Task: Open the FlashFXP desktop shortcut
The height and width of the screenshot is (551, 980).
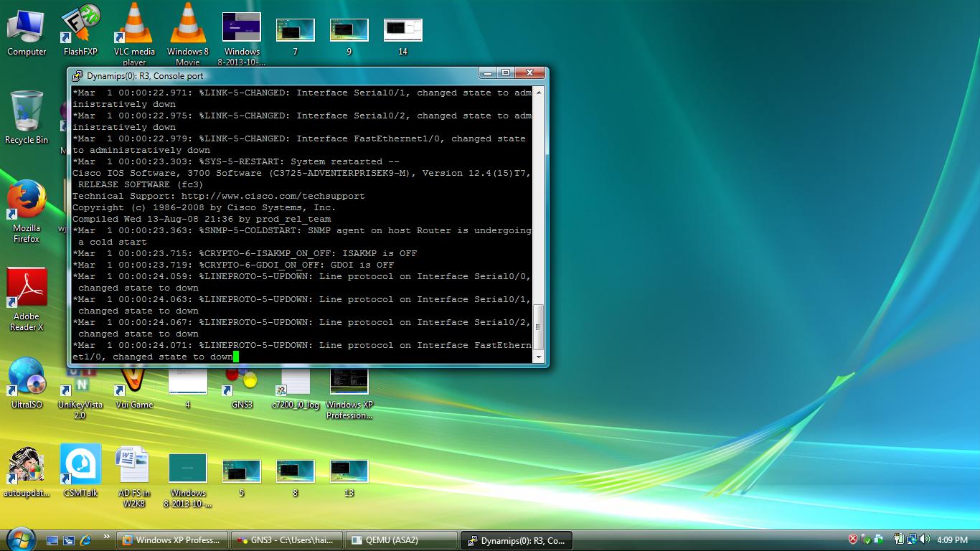Action: tap(80, 27)
